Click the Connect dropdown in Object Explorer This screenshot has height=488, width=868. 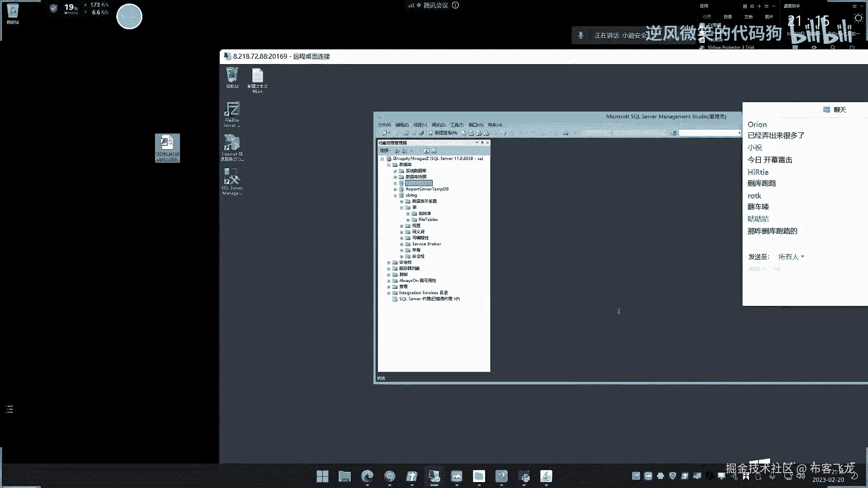385,150
